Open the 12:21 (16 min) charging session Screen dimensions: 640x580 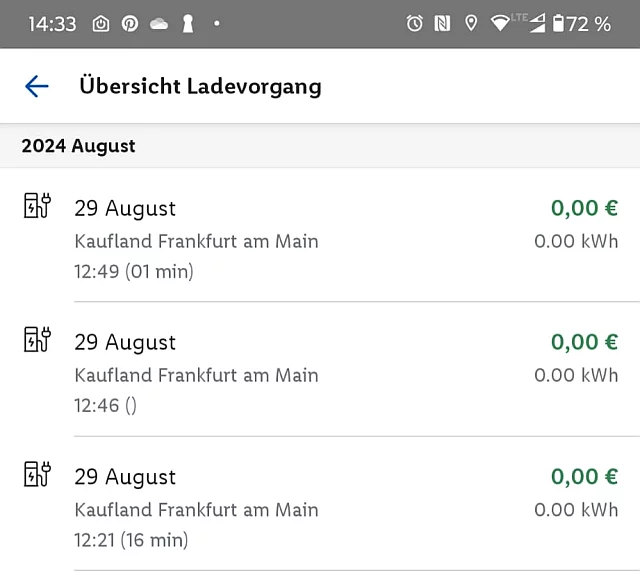coord(320,504)
